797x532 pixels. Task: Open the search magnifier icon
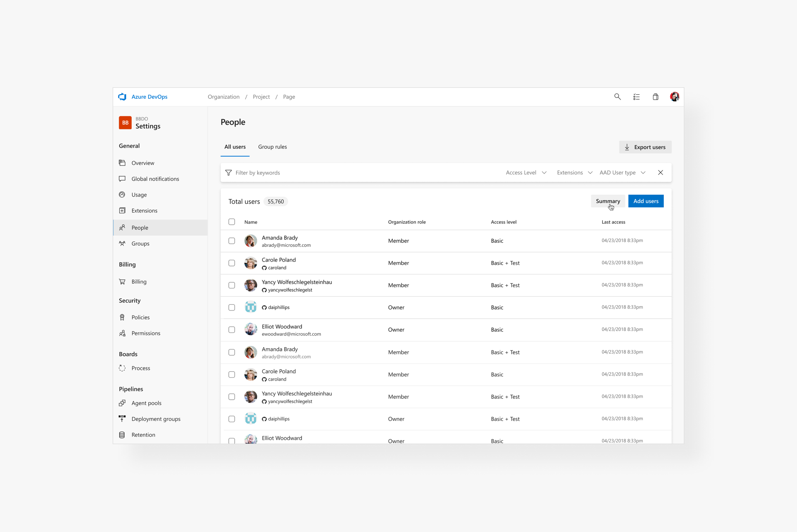(618, 97)
